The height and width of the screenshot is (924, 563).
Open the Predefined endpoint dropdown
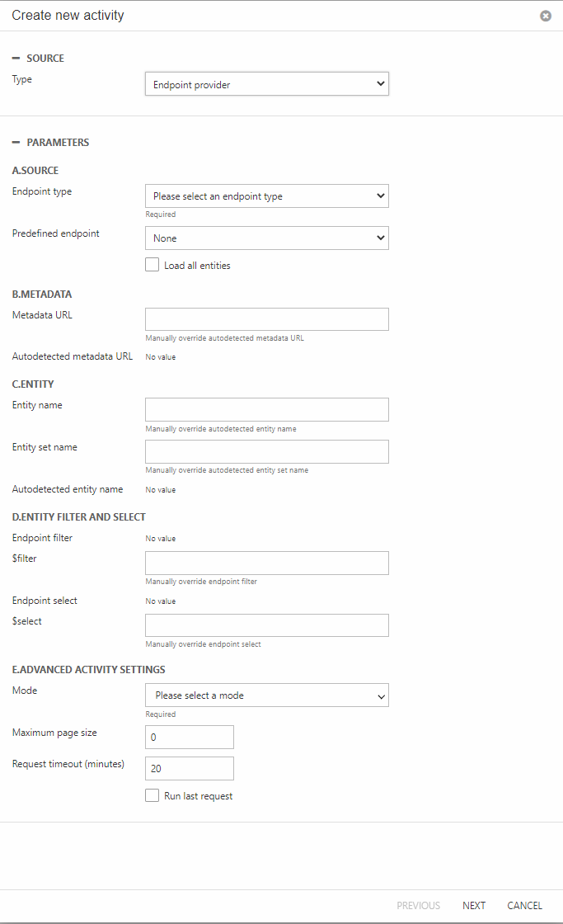[266, 238]
